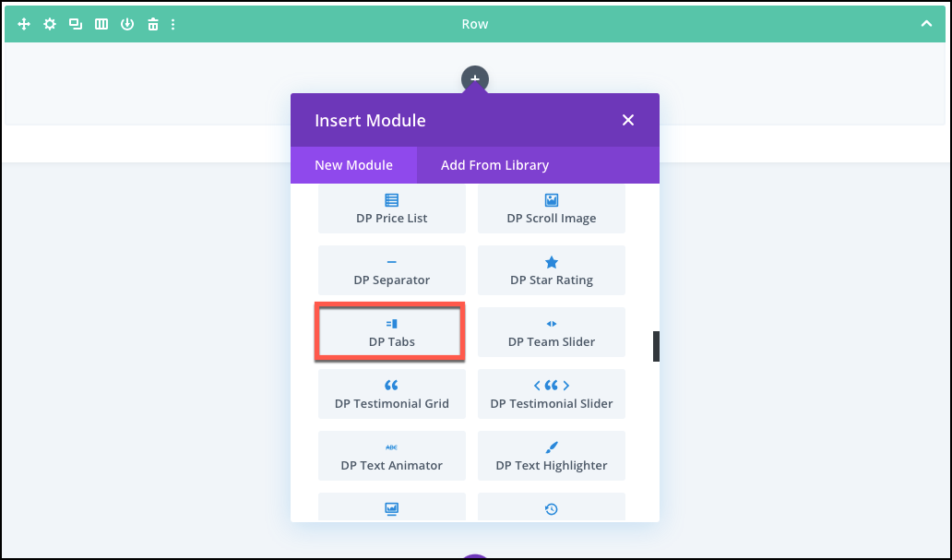Screen dimensions: 952x560
Task: Pick the DP Testimonial Slider module
Action: coord(552,394)
